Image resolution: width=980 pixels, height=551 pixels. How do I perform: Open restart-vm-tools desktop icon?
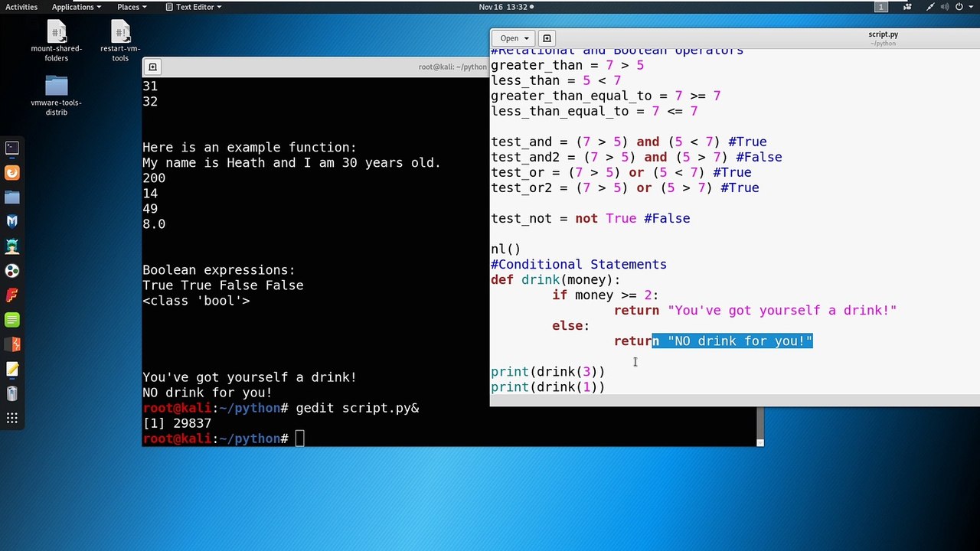pyautogui.click(x=120, y=42)
